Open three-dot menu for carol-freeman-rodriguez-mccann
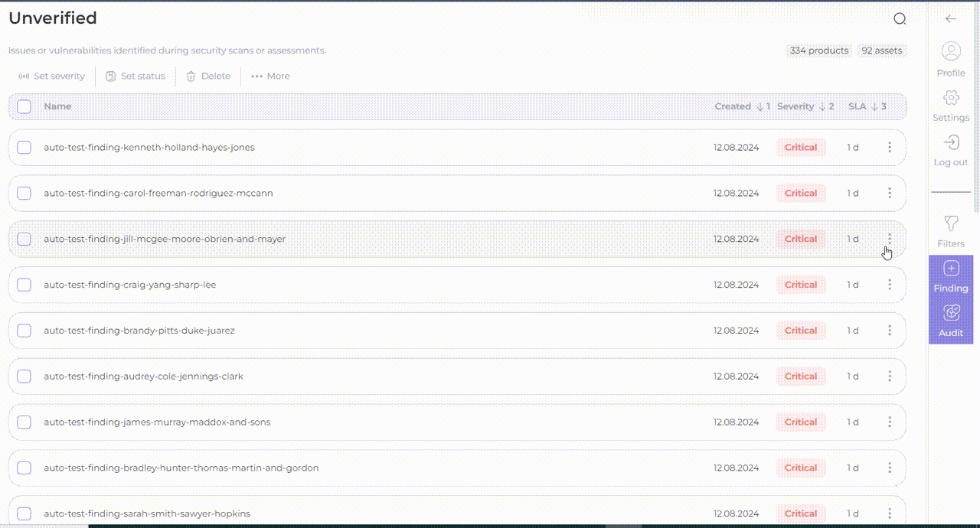Image resolution: width=980 pixels, height=528 pixels. pos(889,194)
